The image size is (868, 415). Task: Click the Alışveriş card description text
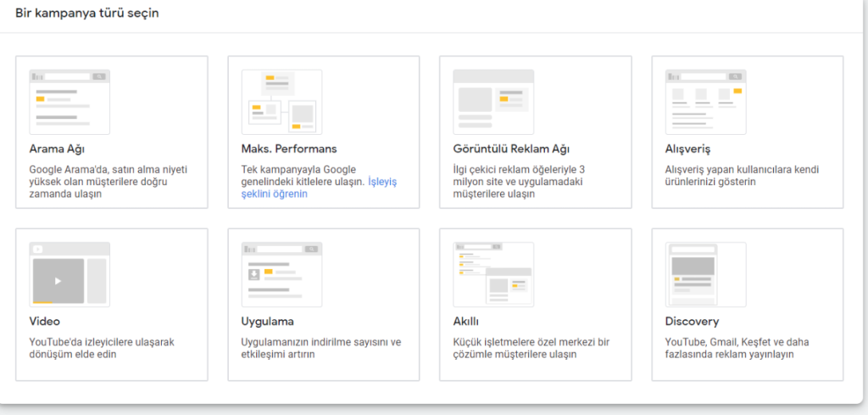(x=742, y=176)
